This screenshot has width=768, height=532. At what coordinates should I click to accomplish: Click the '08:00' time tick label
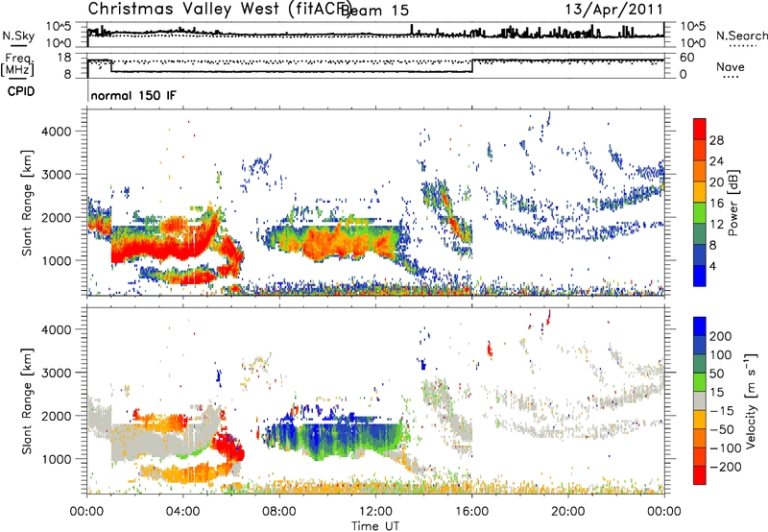tap(278, 512)
